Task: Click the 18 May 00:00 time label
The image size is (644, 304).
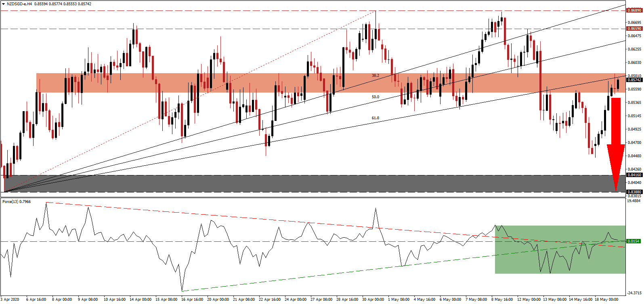Action: [607, 300]
